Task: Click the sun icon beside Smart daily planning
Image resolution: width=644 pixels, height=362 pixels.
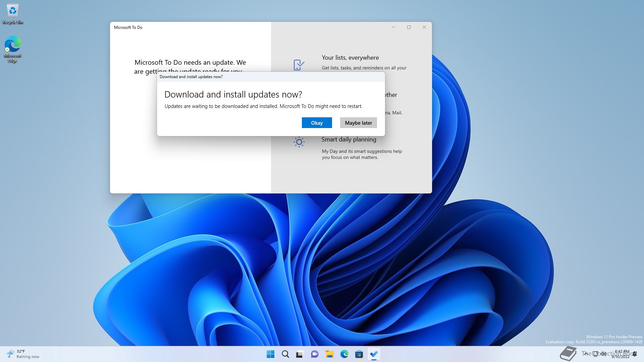Action: tap(299, 142)
